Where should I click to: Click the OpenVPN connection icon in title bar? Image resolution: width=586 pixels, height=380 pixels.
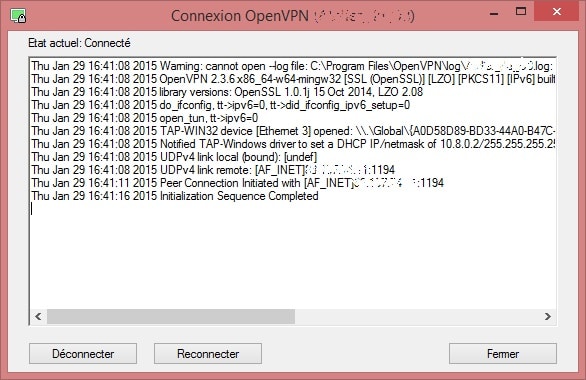[x=18, y=16]
